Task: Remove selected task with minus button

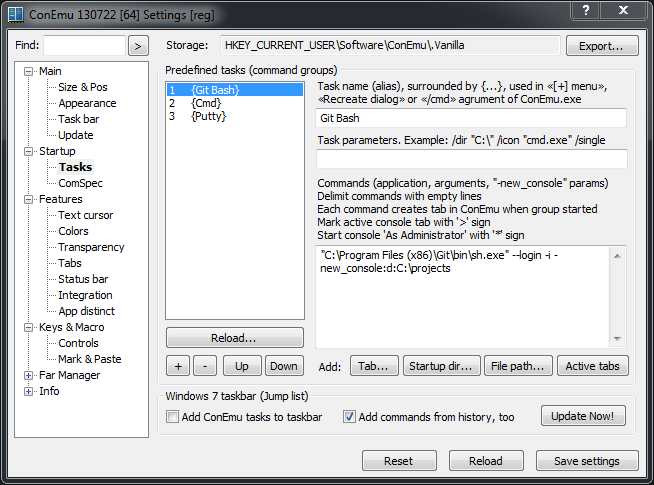Action: point(205,366)
